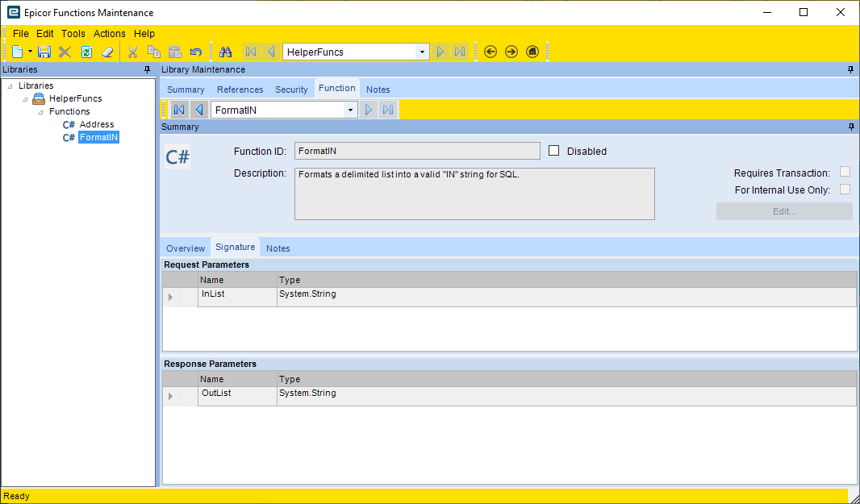Pin the Library Maintenance panel

click(850, 69)
